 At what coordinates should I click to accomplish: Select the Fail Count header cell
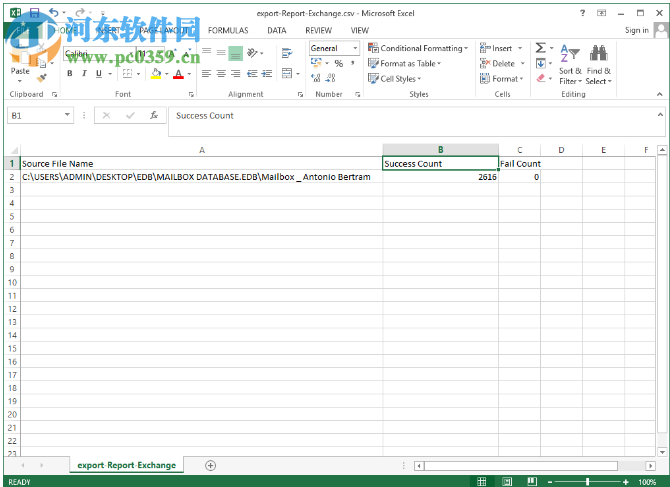pyautogui.click(x=519, y=164)
